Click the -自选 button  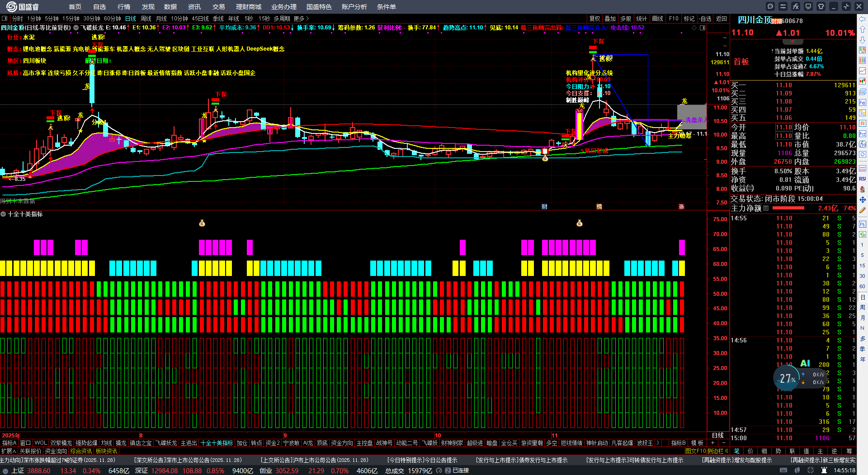705,19
